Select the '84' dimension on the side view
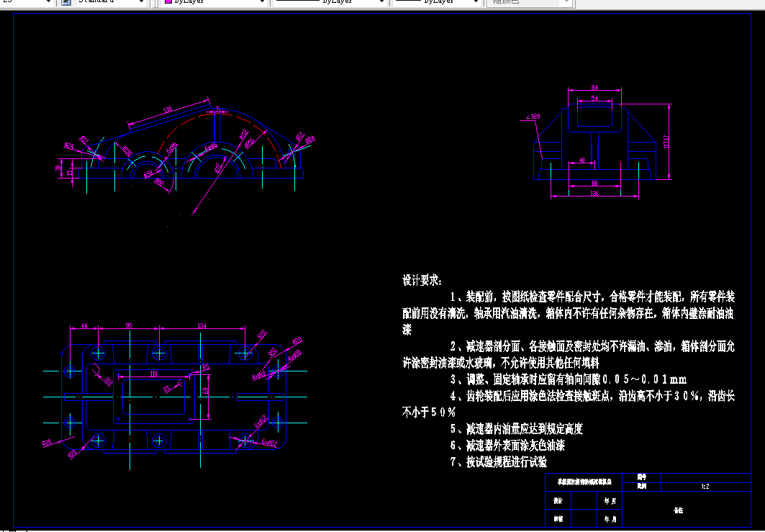 point(594,88)
